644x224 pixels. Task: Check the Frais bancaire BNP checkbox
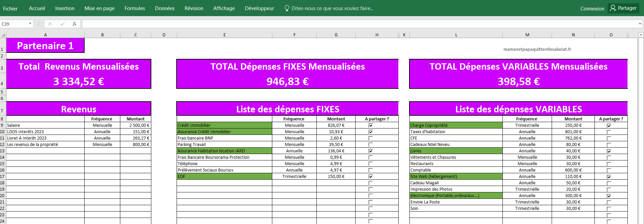[x=371, y=138]
